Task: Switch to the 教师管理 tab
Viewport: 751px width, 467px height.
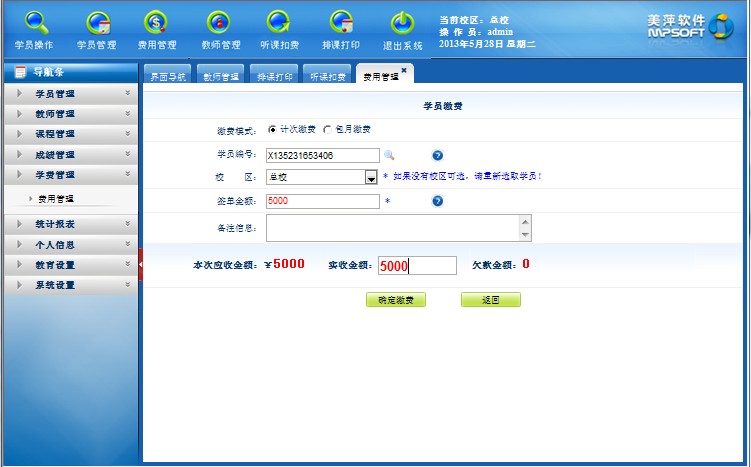Action: (220, 76)
